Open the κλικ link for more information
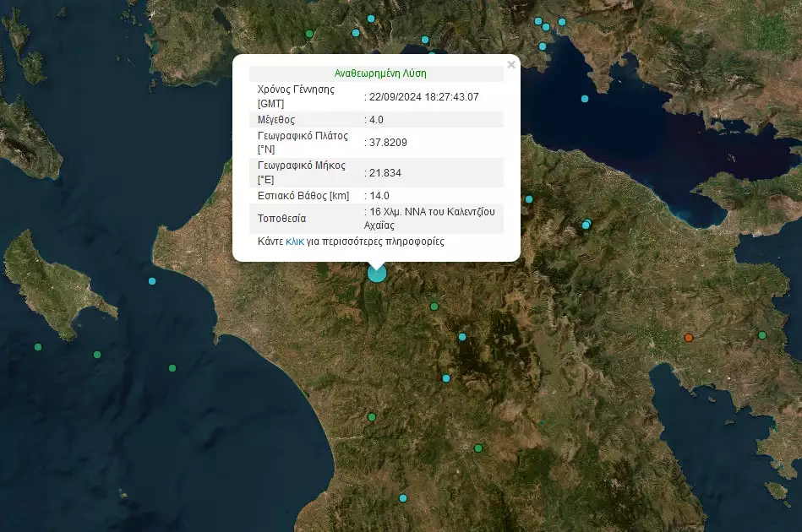Image resolution: width=802 pixels, height=532 pixels. [x=295, y=242]
